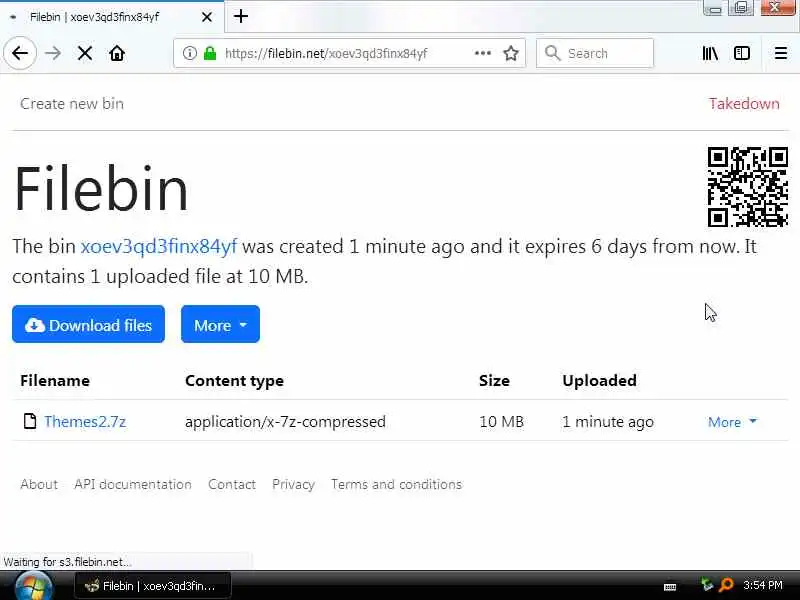Open a new tab with plus button
Viewport: 800px width, 600px height.
pos(241,16)
